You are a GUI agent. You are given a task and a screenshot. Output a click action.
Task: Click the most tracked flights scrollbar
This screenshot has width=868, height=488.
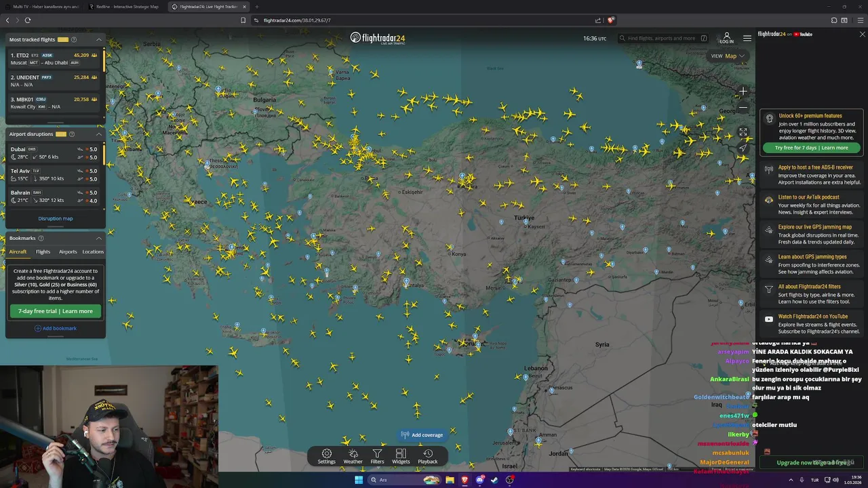click(x=104, y=60)
